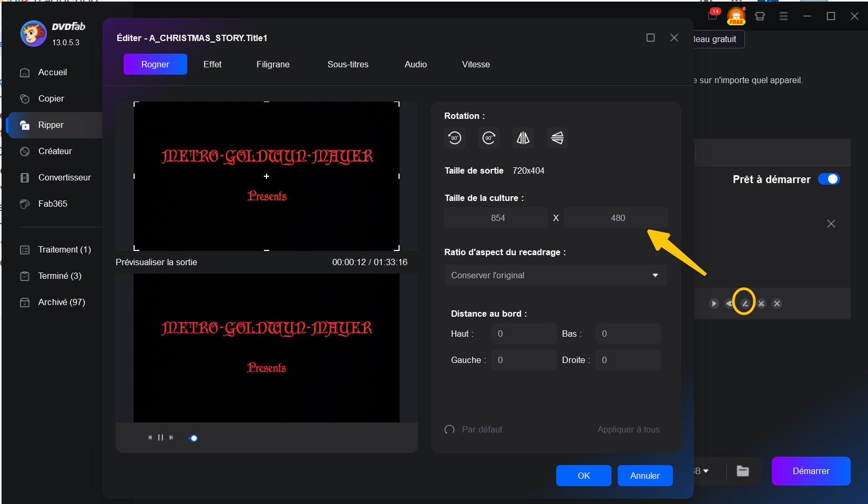
Task: Toggle the edit pencil circled in yellow
Action: [x=744, y=304]
